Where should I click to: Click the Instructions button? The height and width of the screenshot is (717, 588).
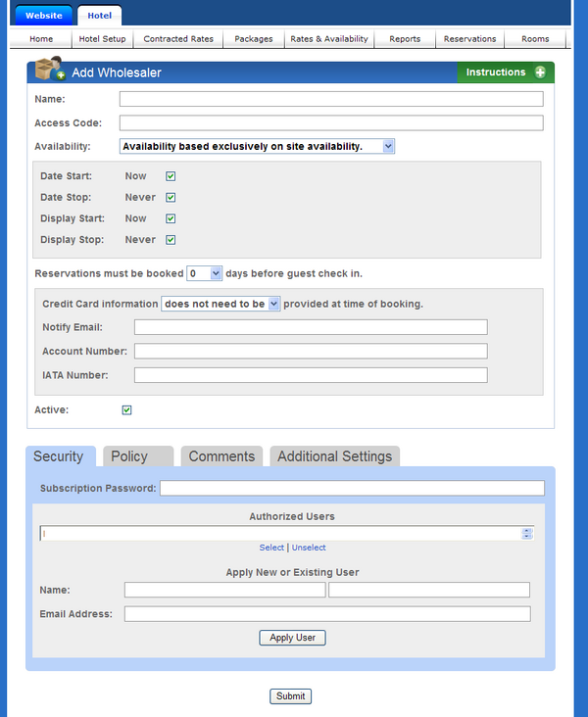(505, 72)
